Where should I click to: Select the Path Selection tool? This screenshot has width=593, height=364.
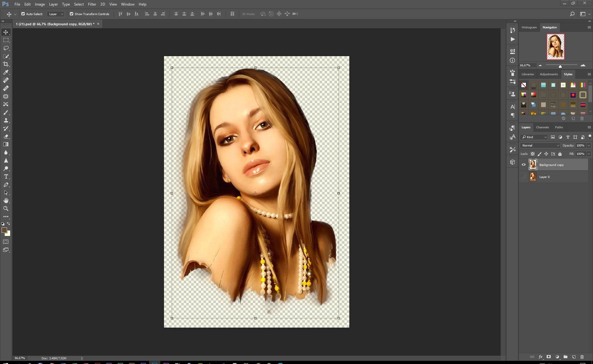pos(6,192)
